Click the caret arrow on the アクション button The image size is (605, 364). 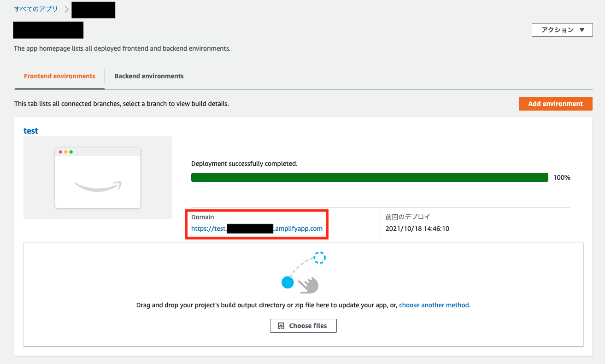tap(582, 29)
